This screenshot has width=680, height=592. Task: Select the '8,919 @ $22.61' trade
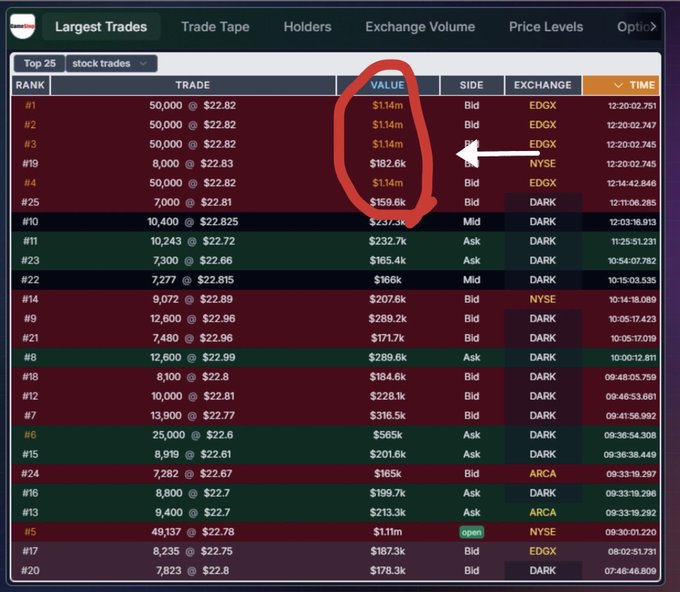tap(193, 454)
